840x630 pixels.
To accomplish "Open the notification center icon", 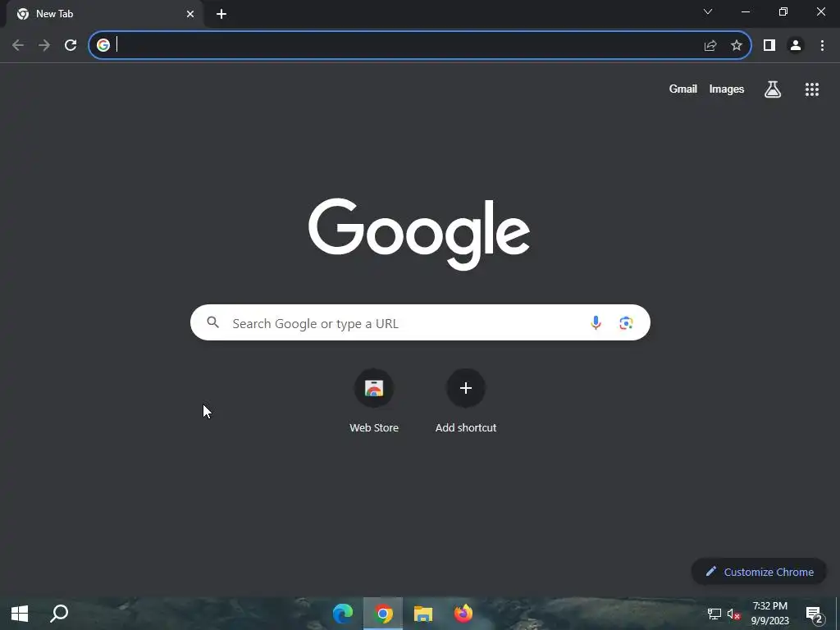I will coord(815,614).
